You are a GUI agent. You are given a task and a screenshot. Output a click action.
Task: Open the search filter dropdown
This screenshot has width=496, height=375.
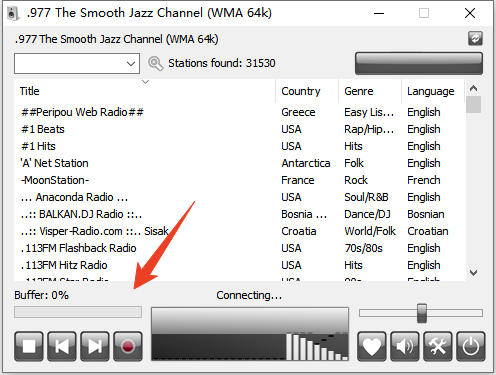pyautogui.click(x=77, y=63)
